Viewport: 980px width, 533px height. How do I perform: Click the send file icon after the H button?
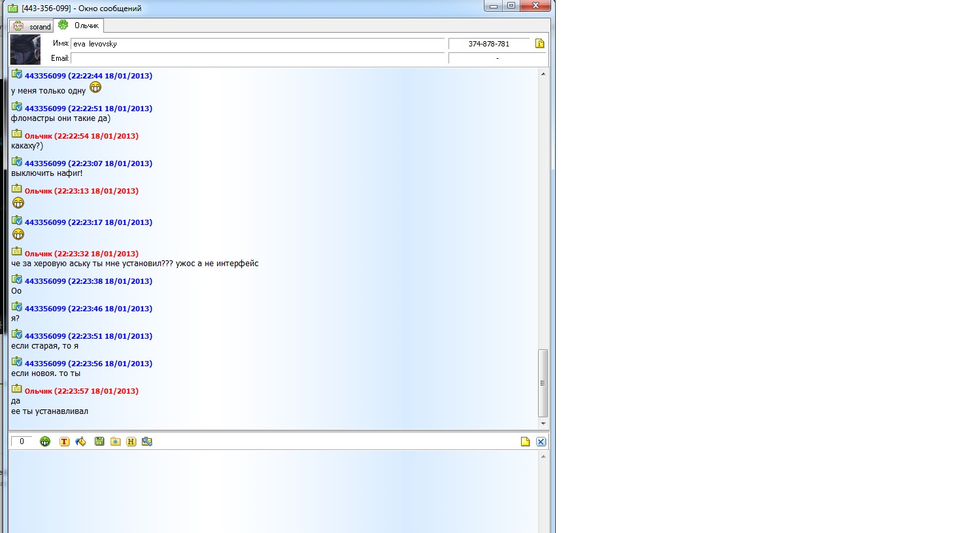coord(147,441)
